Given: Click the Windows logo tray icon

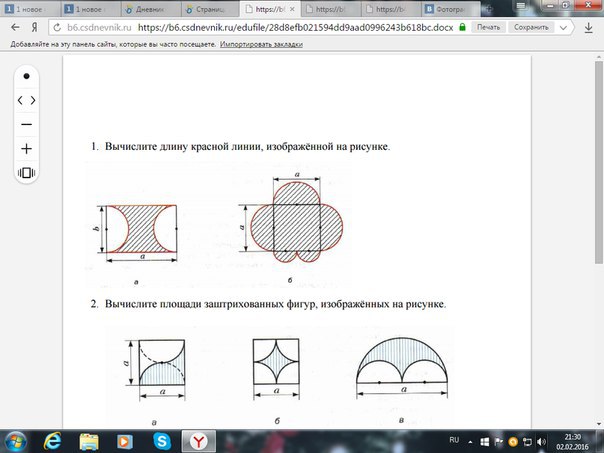Looking at the screenshot, I should coord(485,442).
